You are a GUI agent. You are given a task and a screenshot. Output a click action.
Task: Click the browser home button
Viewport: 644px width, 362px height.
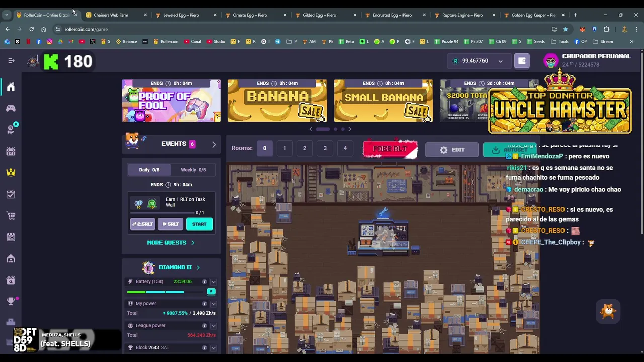pos(43,29)
